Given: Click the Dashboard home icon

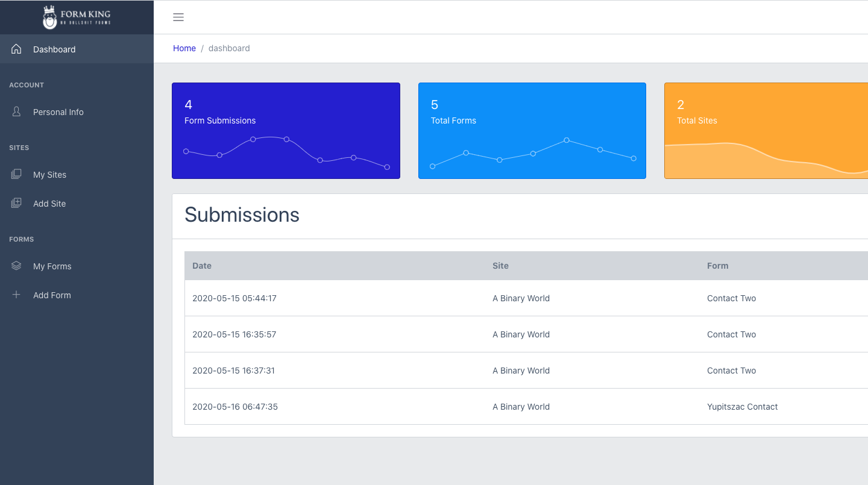Looking at the screenshot, I should [16, 49].
